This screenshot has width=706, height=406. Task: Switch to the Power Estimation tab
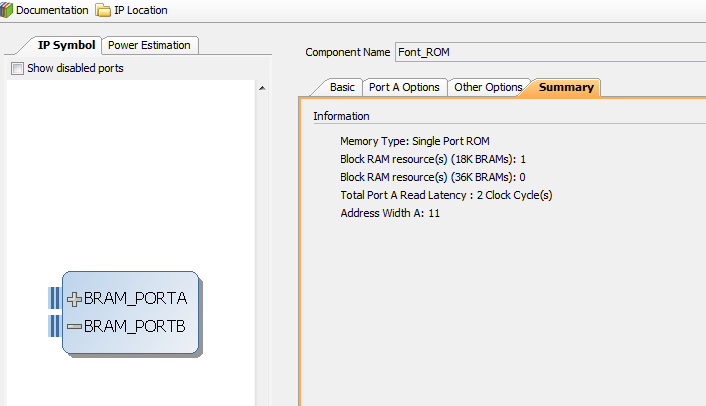149,45
